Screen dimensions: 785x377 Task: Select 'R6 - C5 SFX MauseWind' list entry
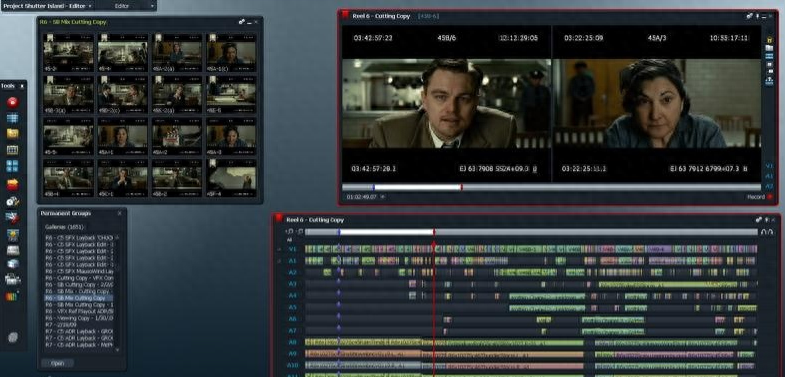click(x=79, y=271)
